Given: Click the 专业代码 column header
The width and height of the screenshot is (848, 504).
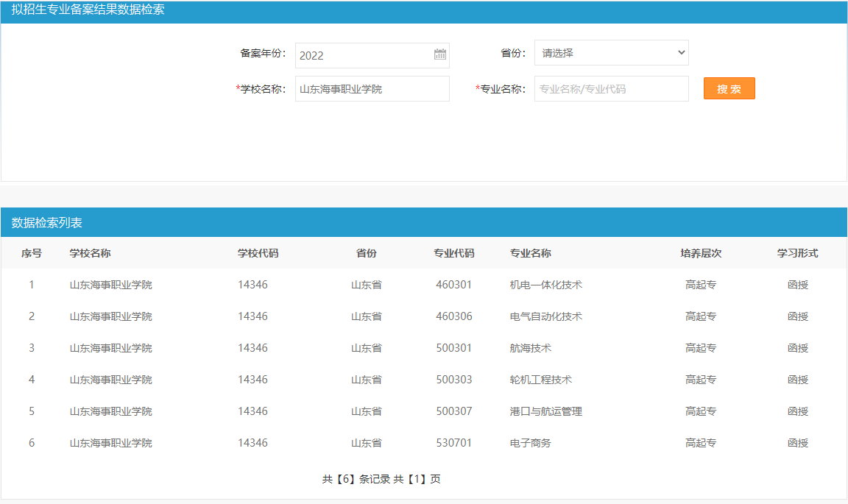Looking at the screenshot, I should tap(454, 253).
